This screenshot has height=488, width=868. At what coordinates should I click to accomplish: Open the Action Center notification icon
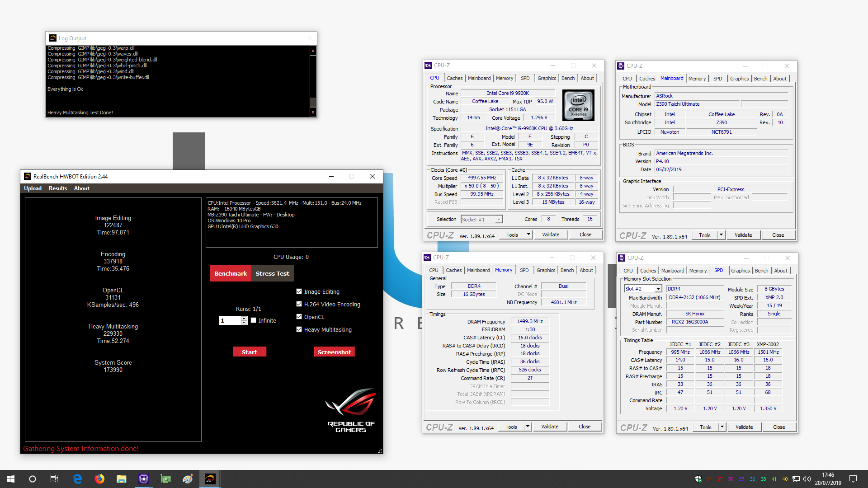tap(853, 479)
